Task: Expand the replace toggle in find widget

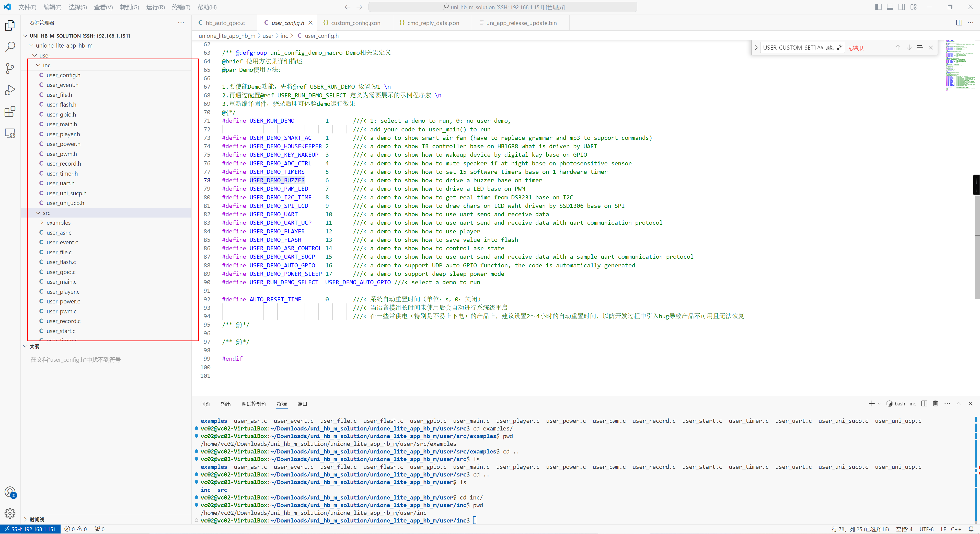Action: tap(756, 48)
